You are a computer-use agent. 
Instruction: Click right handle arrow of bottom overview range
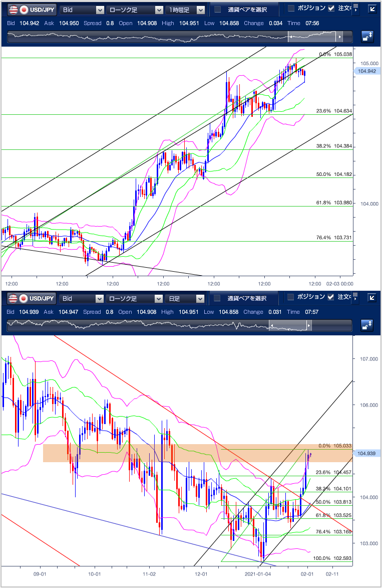pyautogui.click(x=308, y=326)
